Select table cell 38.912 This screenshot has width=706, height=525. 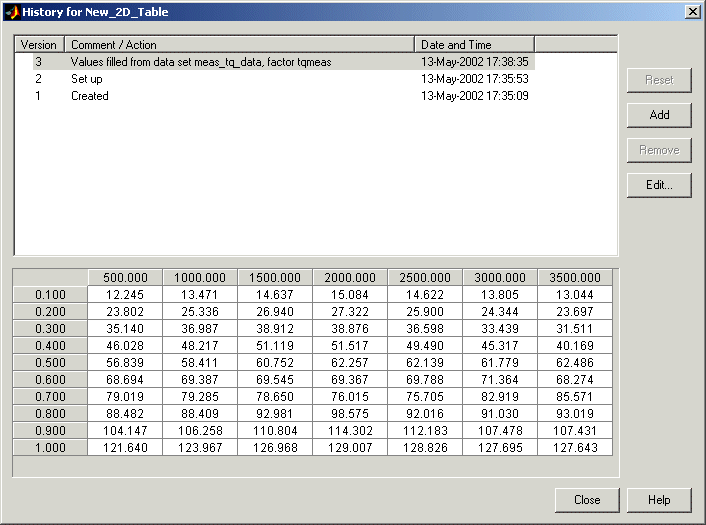275,329
